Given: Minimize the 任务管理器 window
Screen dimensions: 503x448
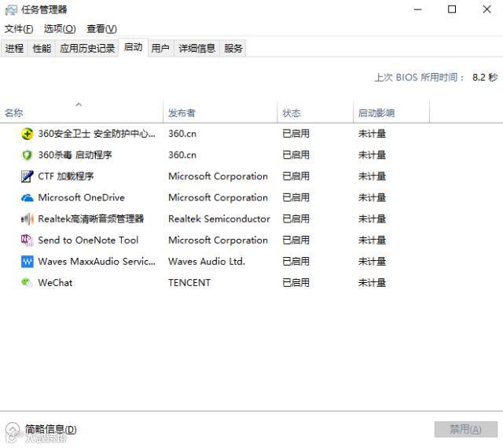Looking at the screenshot, I should click(417, 9).
